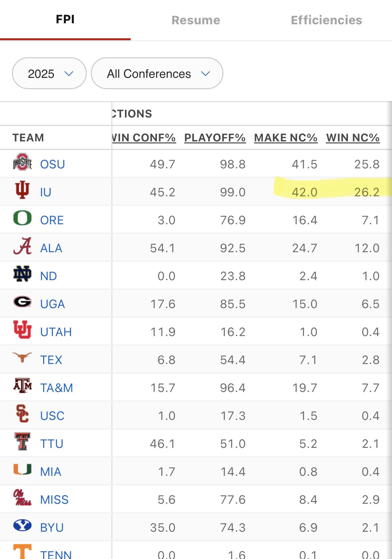This screenshot has width=392, height=559.
Task: Open the 2025 season dropdown
Action: [49, 74]
